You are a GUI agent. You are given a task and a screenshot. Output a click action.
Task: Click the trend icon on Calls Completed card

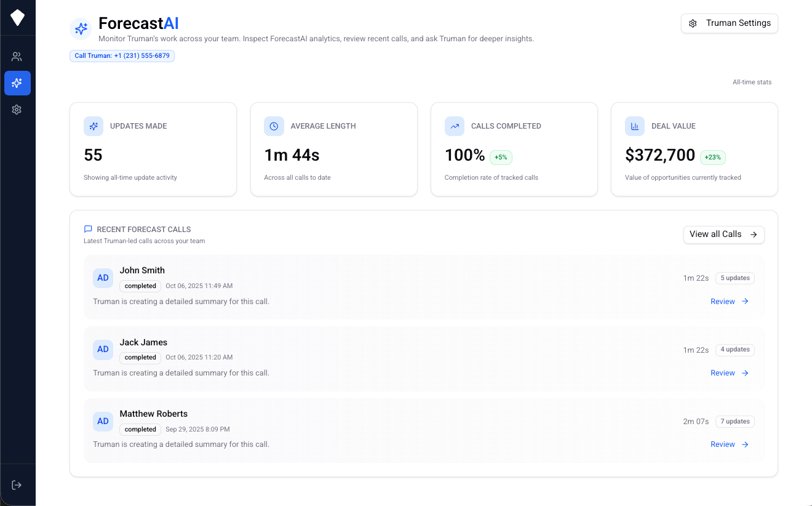[x=454, y=126]
